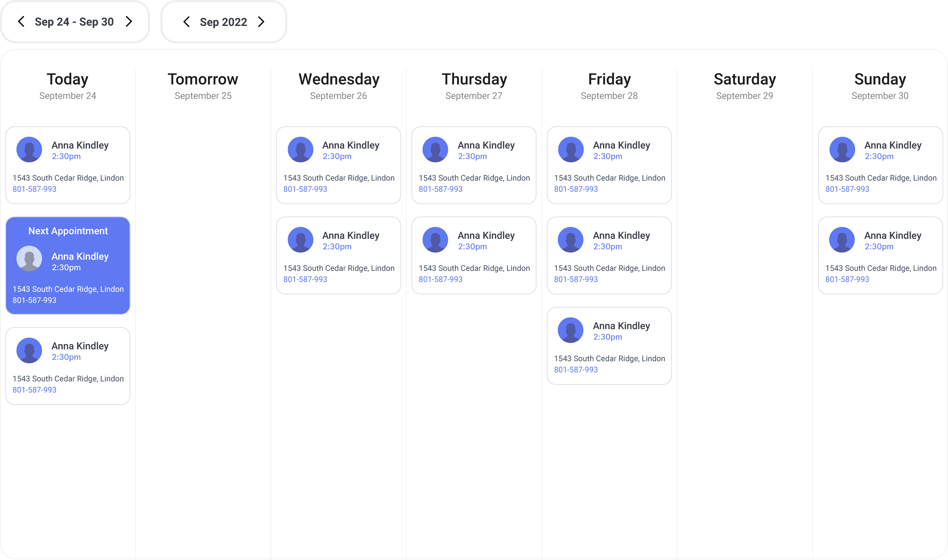Click avatar in the Next Appointment card
The image size is (948, 560).
tap(29, 259)
